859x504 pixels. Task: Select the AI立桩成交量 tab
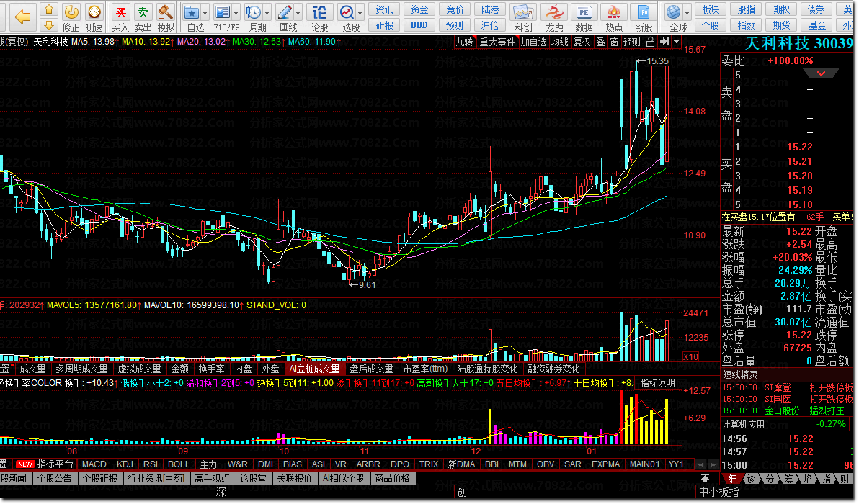point(314,369)
